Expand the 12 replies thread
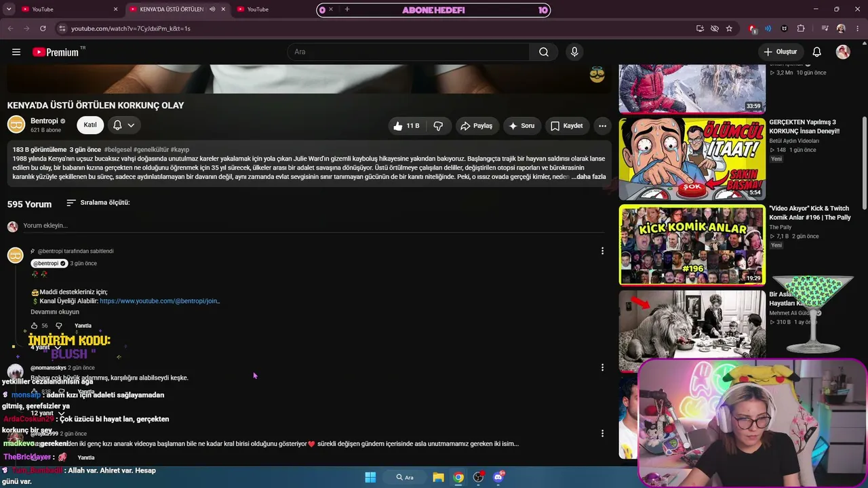The image size is (868, 488). tap(47, 413)
